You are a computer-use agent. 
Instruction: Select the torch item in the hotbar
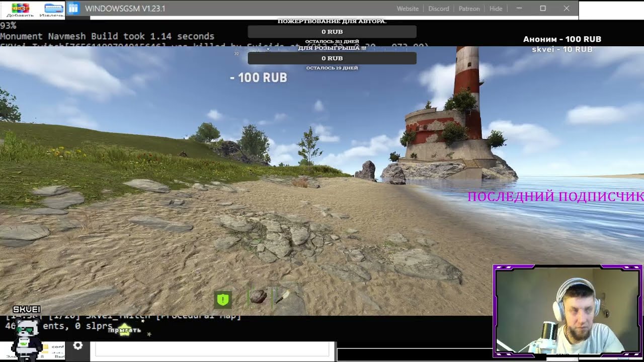click(x=281, y=296)
